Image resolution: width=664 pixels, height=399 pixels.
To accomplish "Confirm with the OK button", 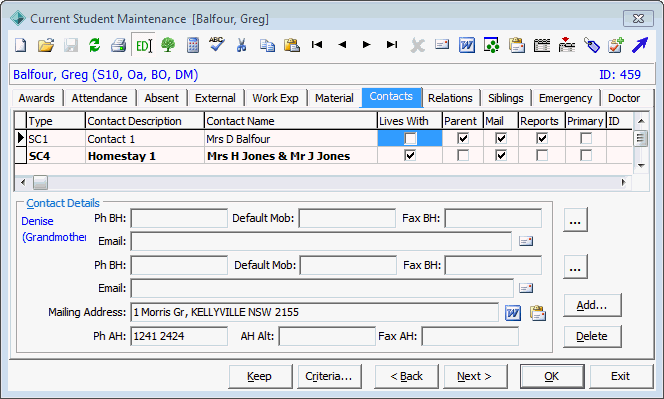I will (x=552, y=376).
